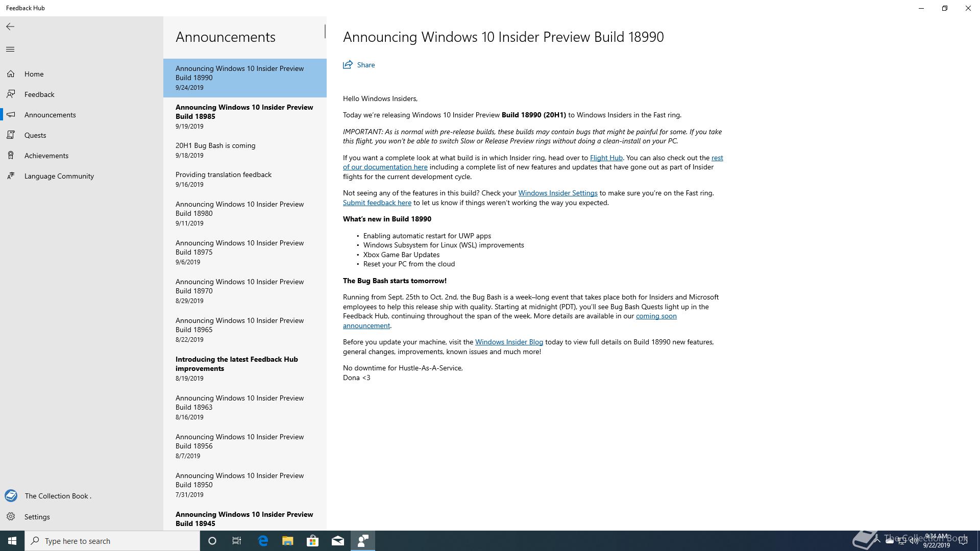Screen dimensions: 980x551
Task: Click Feedback Hub taskbar icon
Action: 363,541
